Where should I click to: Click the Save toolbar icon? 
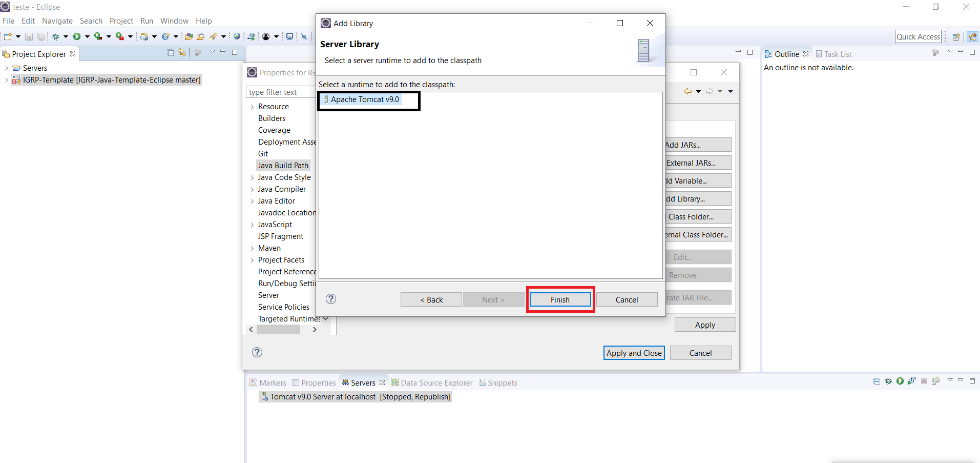pos(29,36)
